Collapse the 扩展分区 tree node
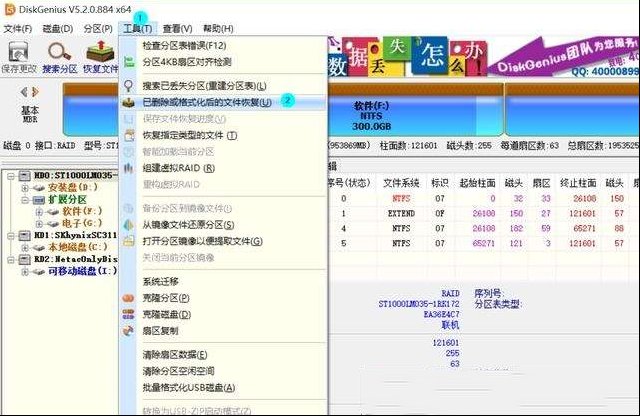This screenshot has width=640, height=416. [x=24, y=199]
